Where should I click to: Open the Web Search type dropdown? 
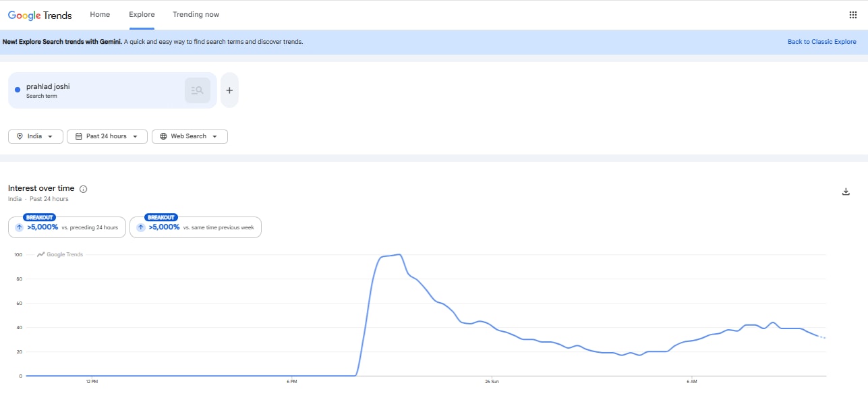click(190, 136)
